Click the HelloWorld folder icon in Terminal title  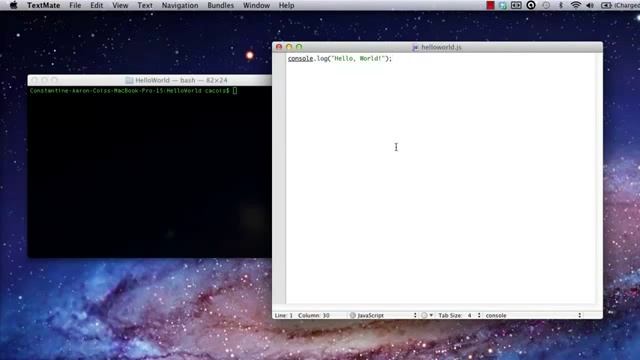pyautogui.click(x=129, y=80)
